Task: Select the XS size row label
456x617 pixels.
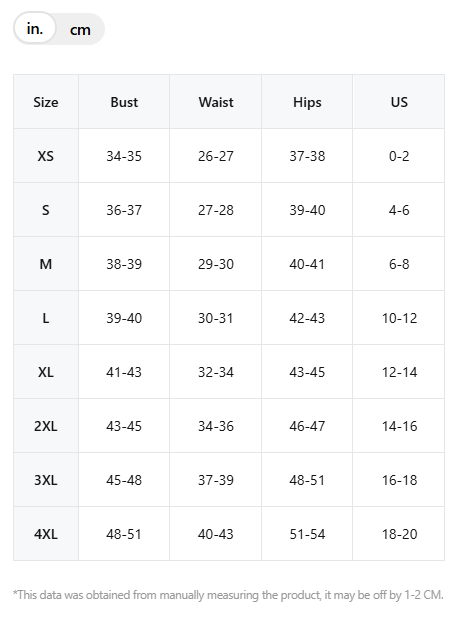Action: pyautogui.click(x=46, y=156)
